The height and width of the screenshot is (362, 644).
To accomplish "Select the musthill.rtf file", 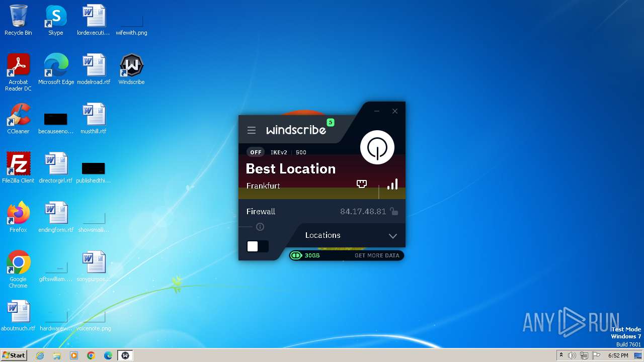I will click(x=94, y=119).
